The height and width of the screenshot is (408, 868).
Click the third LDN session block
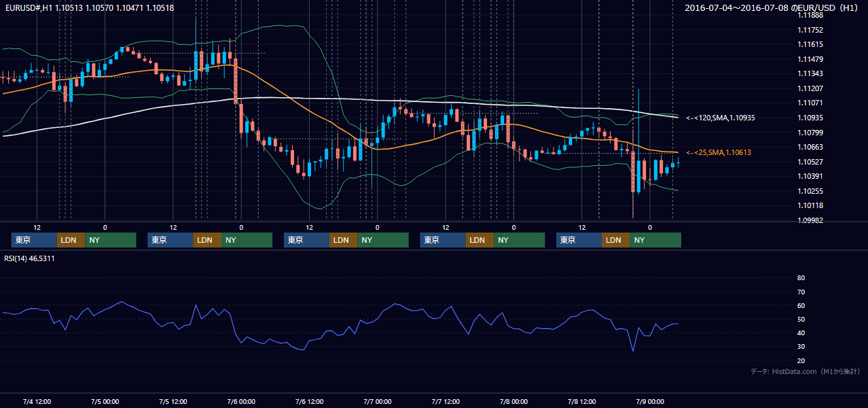click(343, 240)
